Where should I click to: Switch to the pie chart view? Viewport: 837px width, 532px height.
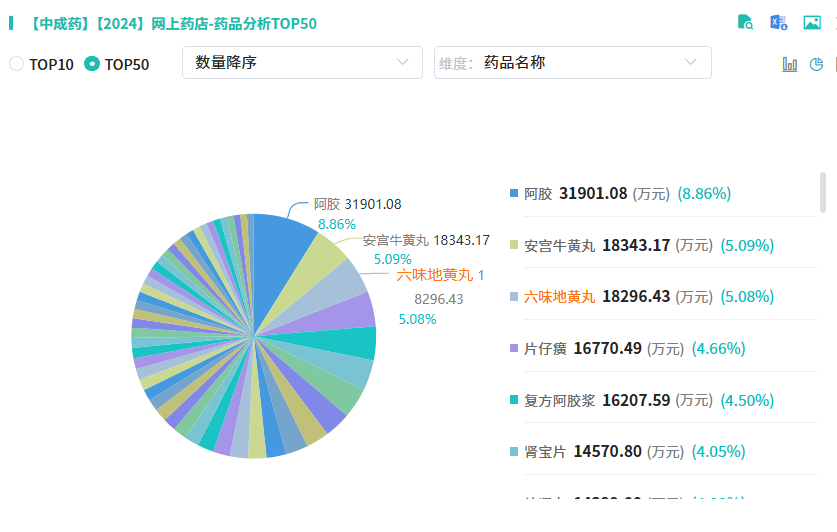tap(816, 64)
